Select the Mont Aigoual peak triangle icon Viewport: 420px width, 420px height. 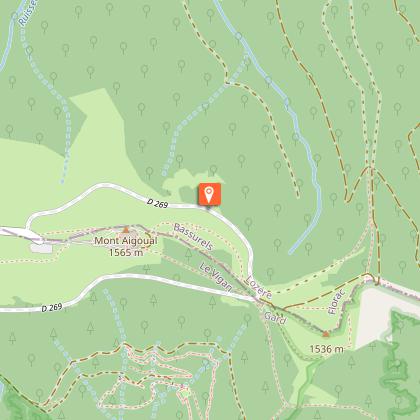click(x=126, y=230)
